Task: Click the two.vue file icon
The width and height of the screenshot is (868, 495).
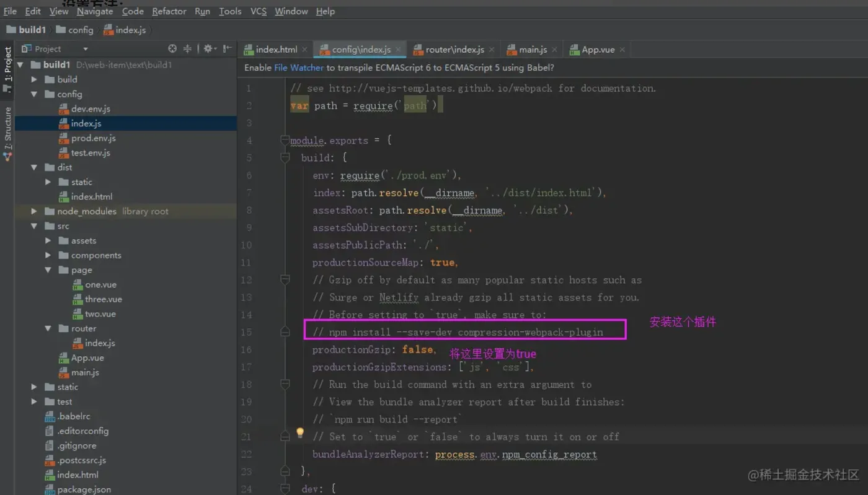Action: pos(78,314)
